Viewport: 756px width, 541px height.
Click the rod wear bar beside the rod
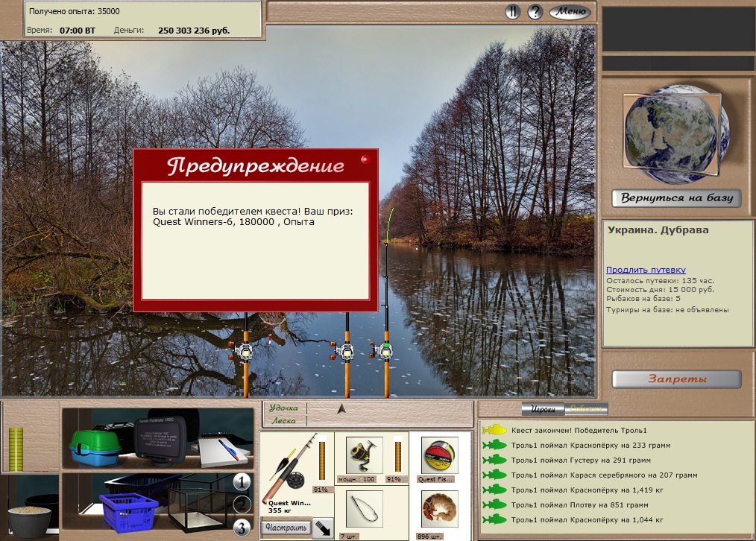(x=322, y=460)
